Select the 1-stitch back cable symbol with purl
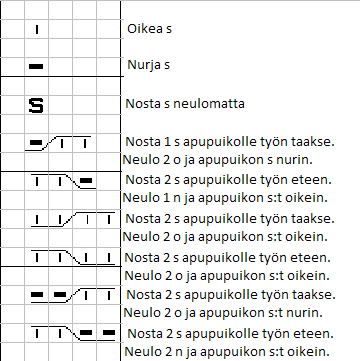The width and height of the screenshot is (360, 361). (58, 143)
